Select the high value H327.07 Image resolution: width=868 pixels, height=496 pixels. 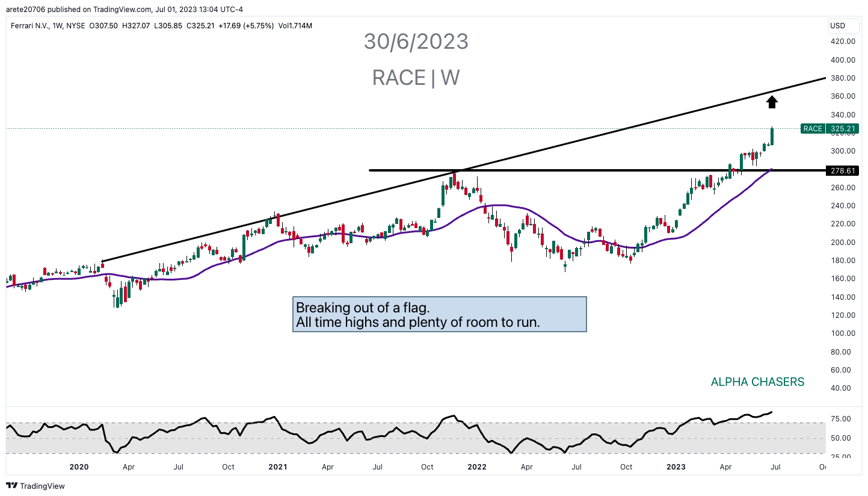click(137, 26)
